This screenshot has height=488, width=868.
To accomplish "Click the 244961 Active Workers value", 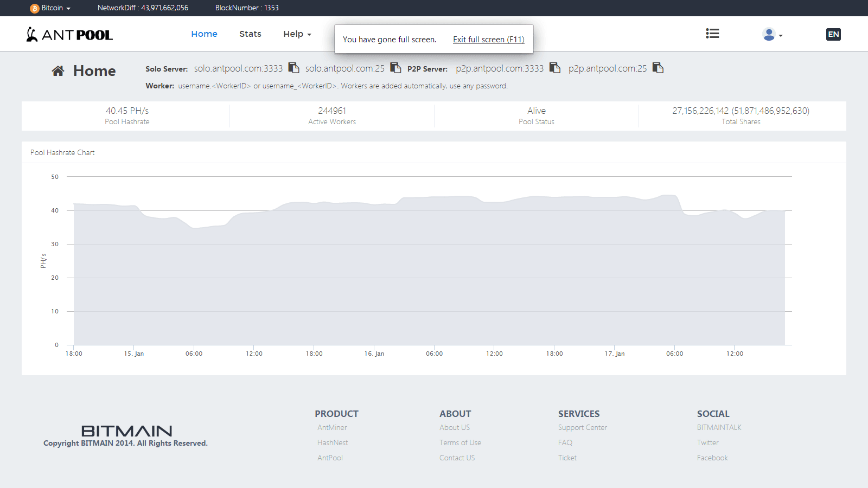I will click(x=332, y=111).
